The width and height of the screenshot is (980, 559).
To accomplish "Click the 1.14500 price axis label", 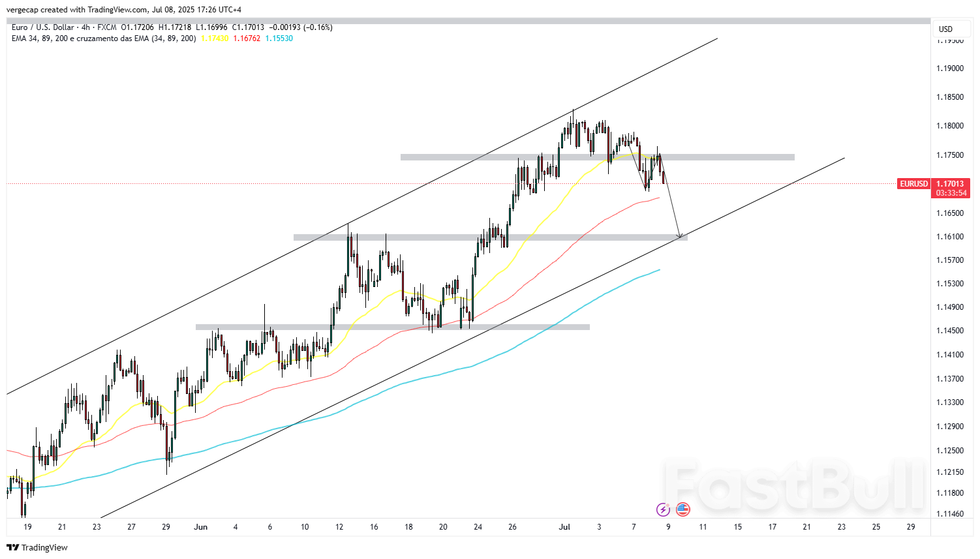I will pos(950,331).
